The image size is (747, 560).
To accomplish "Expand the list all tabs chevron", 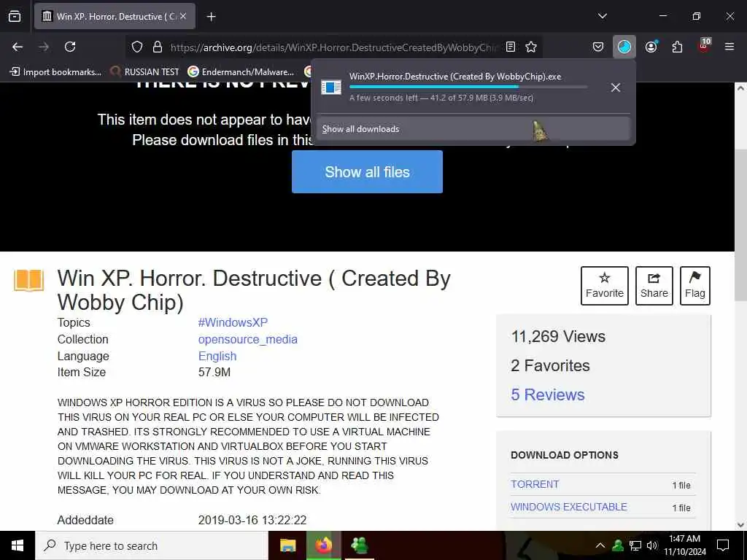I will click(x=602, y=16).
